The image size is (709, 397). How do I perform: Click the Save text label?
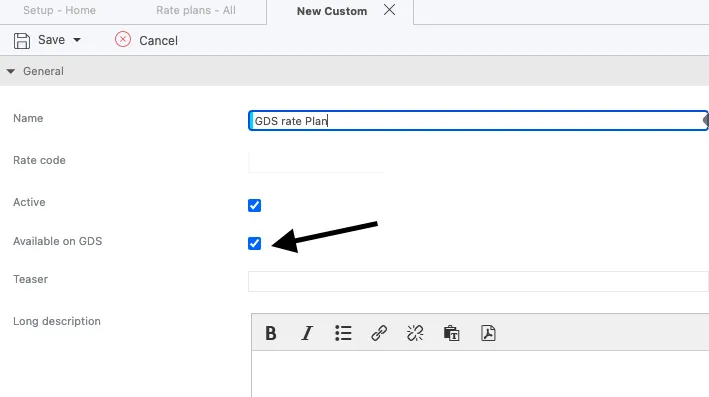52,40
